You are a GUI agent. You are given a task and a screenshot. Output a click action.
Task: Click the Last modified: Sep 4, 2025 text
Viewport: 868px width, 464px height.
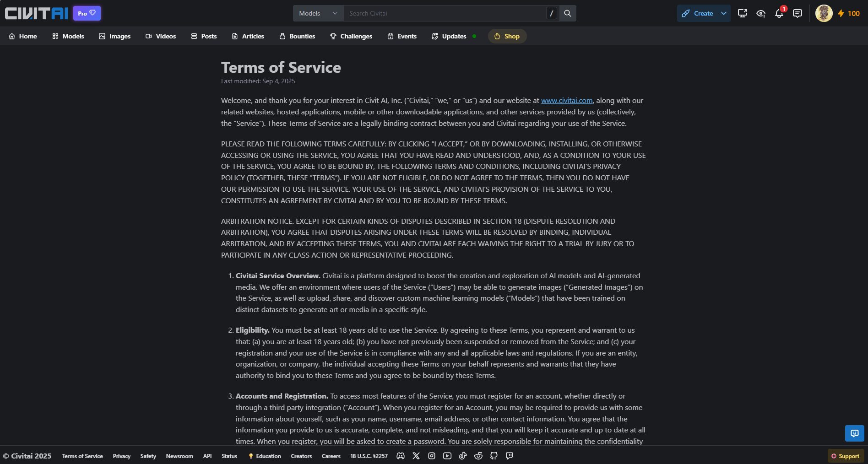pos(258,81)
